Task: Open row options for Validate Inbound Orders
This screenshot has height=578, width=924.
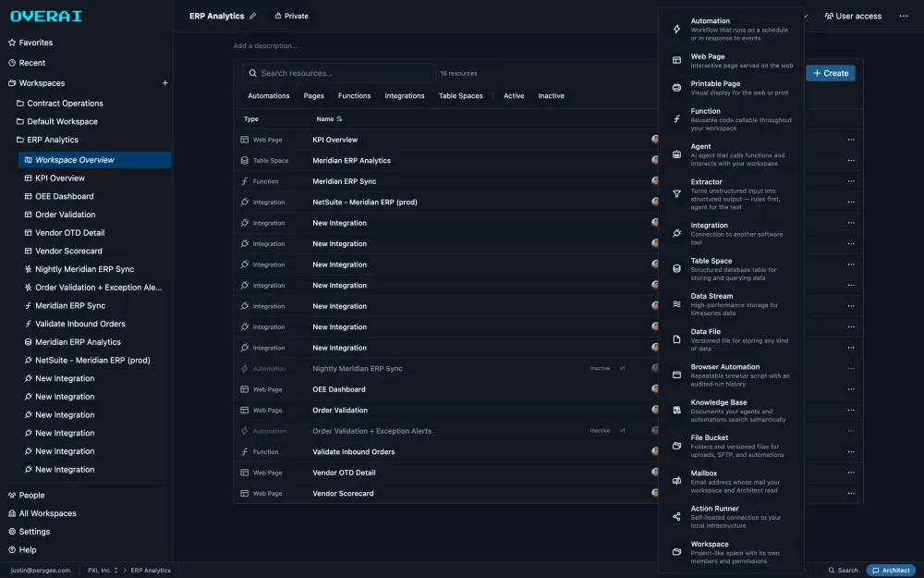Action: pyautogui.click(x=851, y=452)
